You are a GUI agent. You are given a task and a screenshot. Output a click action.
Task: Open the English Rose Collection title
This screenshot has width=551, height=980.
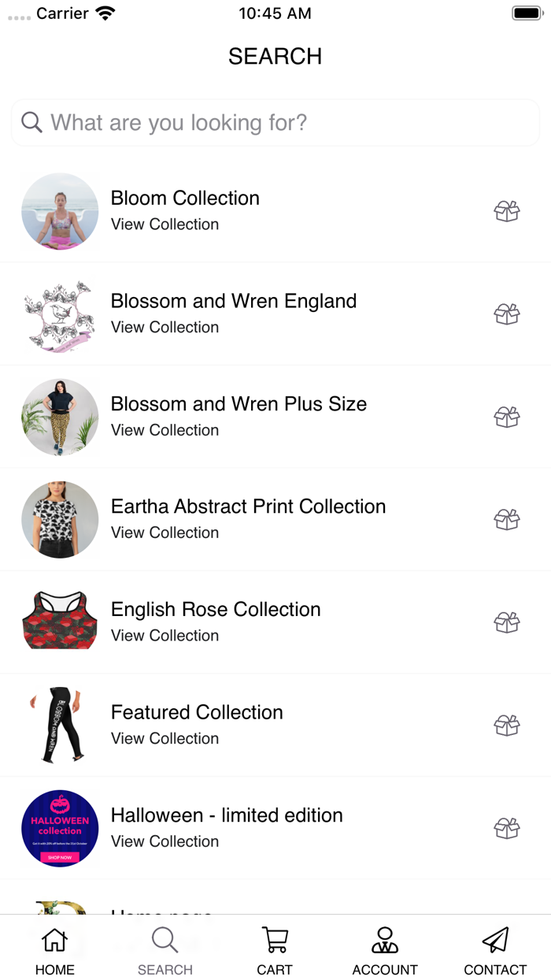[216, 609]
